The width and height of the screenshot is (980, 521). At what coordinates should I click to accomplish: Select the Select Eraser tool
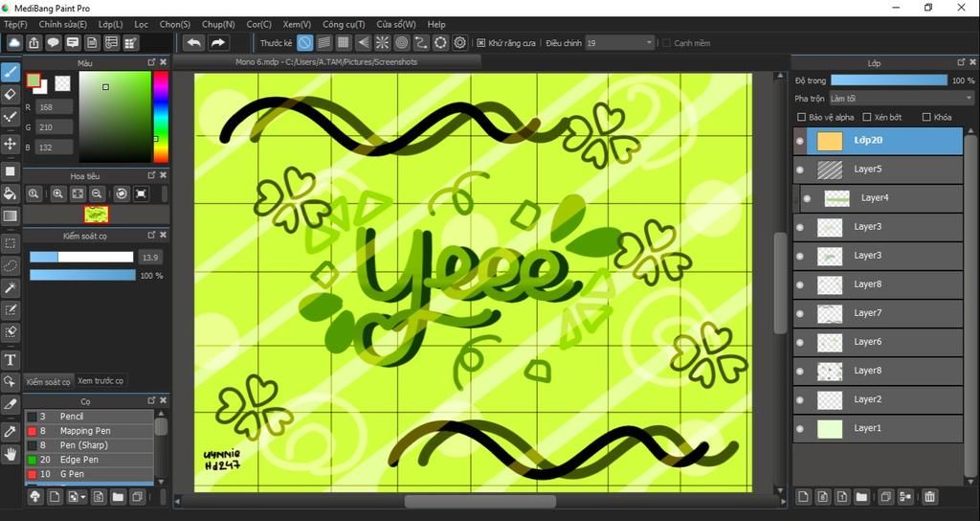tap(10, 332)
